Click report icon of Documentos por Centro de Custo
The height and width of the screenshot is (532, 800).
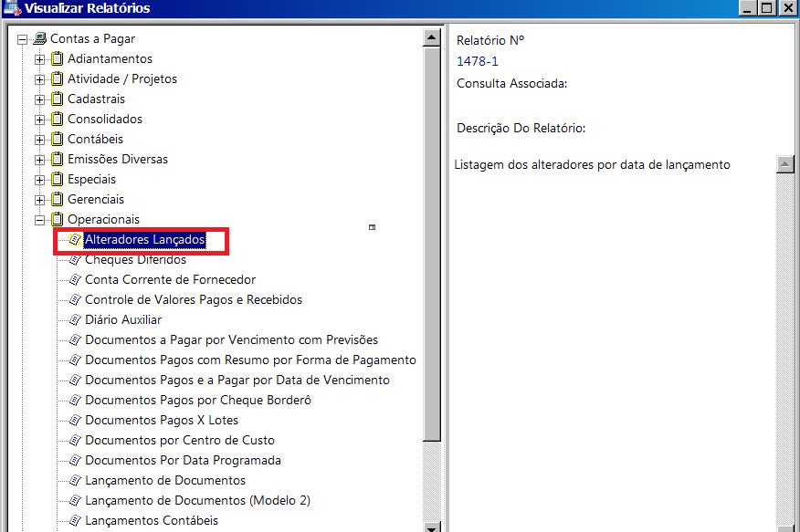pyautogui.click(x=75, y=440)
